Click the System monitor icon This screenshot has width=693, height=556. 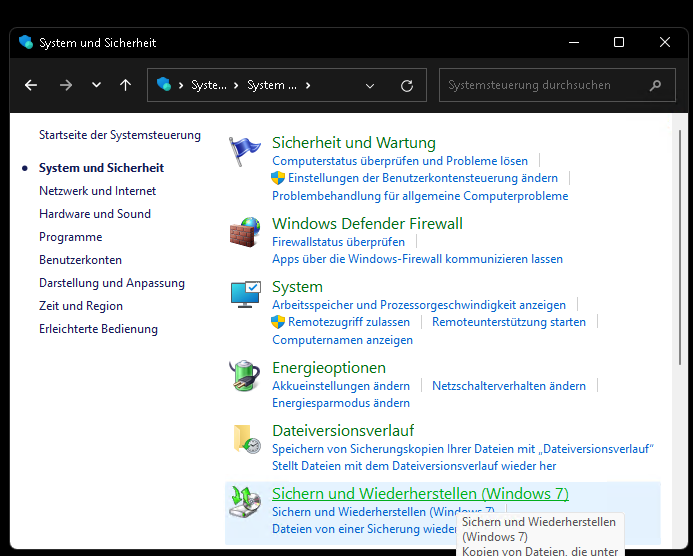pyautogui.click(x=246, y=294)
